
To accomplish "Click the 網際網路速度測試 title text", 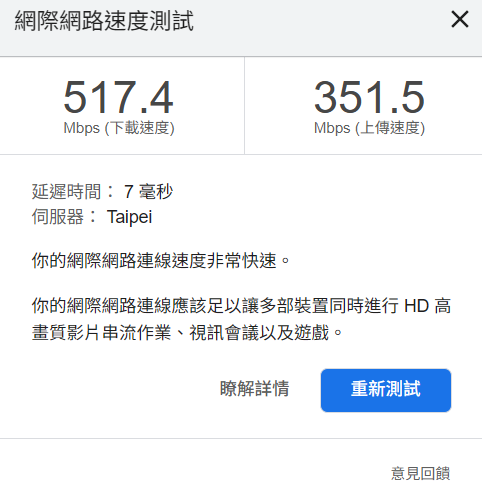I will coord(104,21).
